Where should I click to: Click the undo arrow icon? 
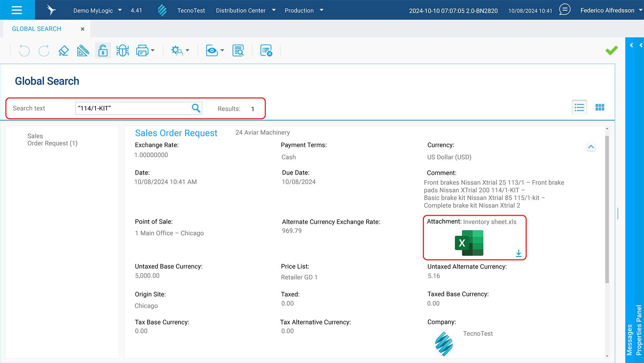(24, 51)
